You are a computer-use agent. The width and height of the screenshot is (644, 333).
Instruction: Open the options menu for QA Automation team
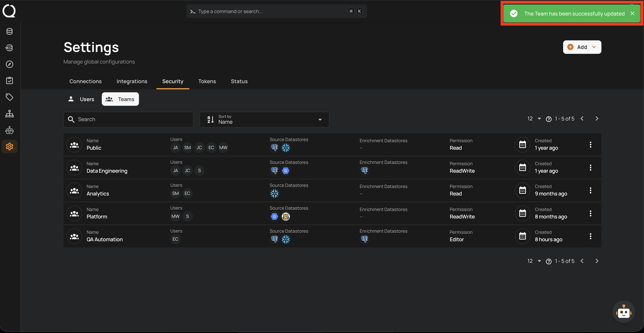[x=591, y=236]
